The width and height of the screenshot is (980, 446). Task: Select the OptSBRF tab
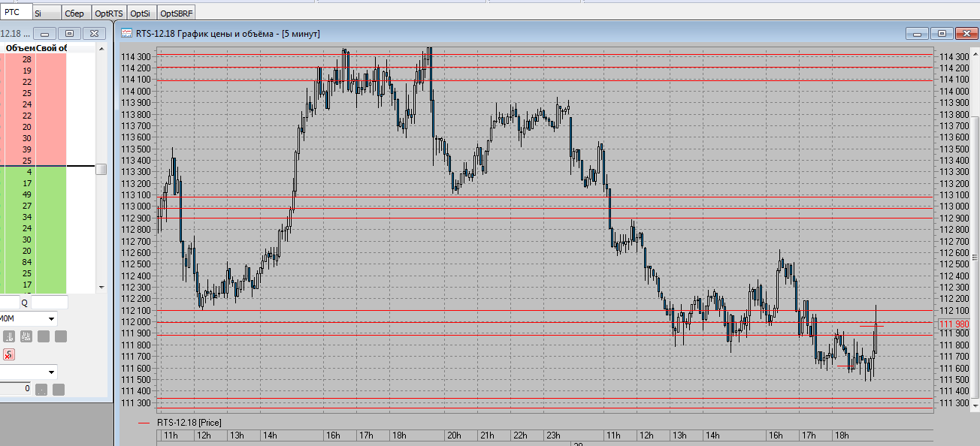(x=177, y=13)
